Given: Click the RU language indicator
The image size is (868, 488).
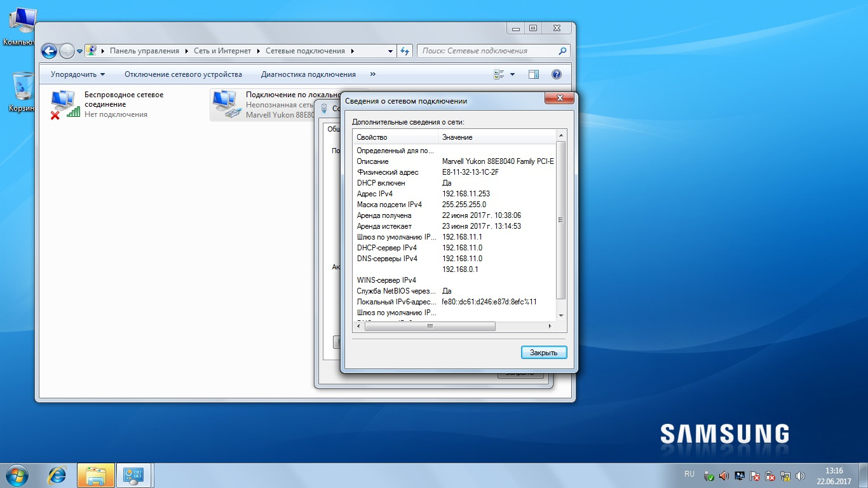Looking at the screenshot, I should [x=689, y=474].
